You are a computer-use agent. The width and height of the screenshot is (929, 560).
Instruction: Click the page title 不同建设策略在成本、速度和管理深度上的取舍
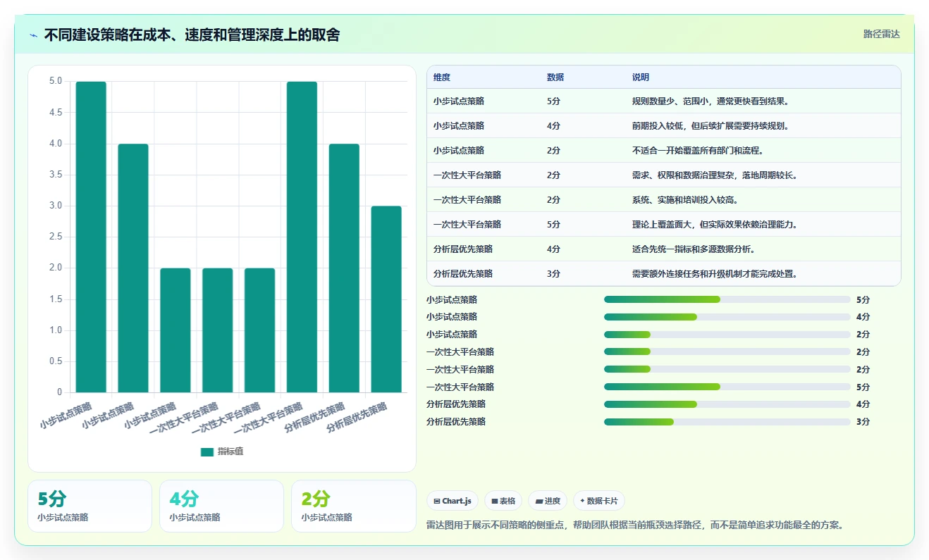click(x=192, y=35)
